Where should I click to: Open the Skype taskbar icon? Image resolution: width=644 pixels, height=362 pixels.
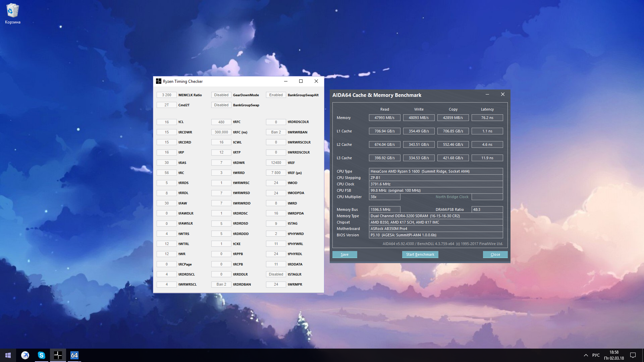pyautogui.click(x=41, y=355)
